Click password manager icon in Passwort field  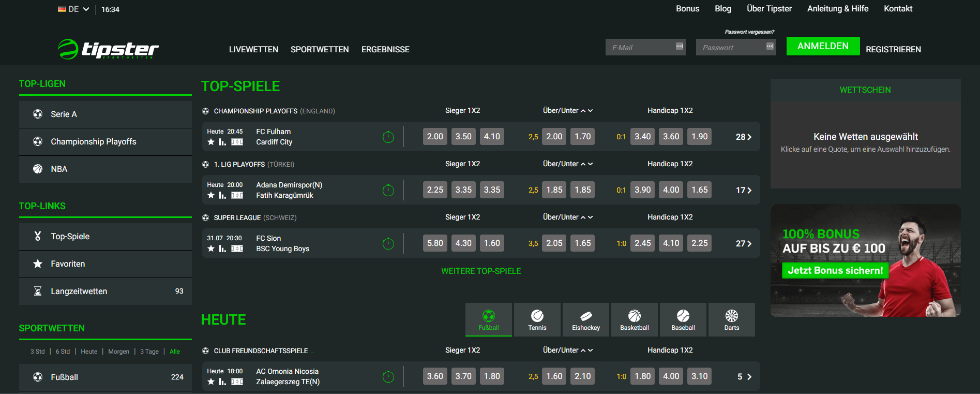click(770, 46)
